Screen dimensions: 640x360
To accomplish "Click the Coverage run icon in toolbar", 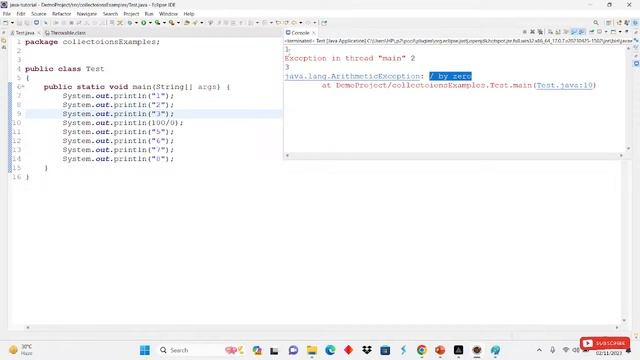I will coord(157,23).
